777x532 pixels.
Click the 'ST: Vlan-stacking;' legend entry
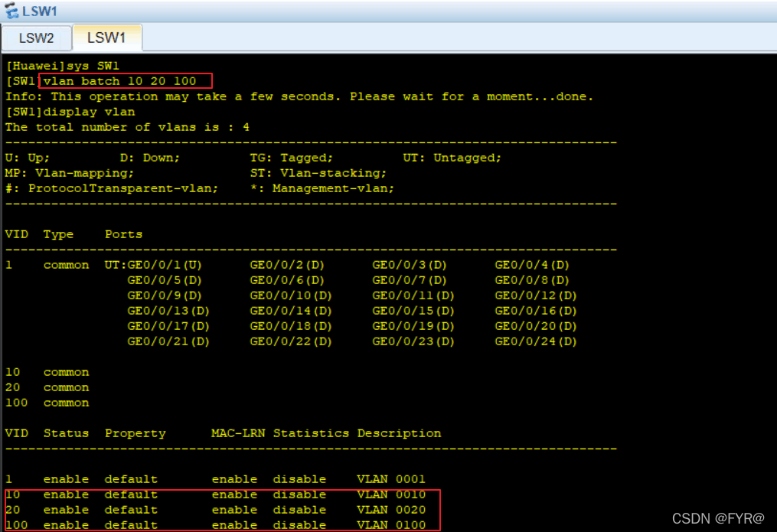318,173
